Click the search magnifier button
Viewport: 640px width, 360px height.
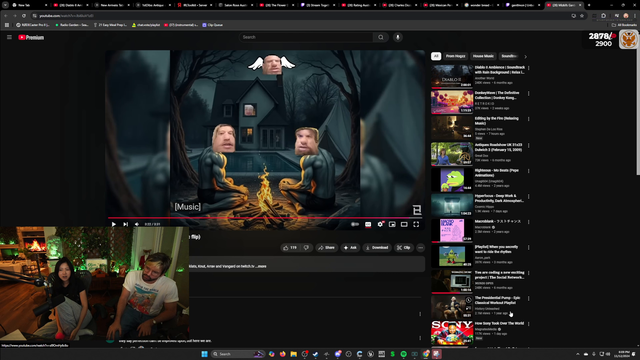pos(381,37)
